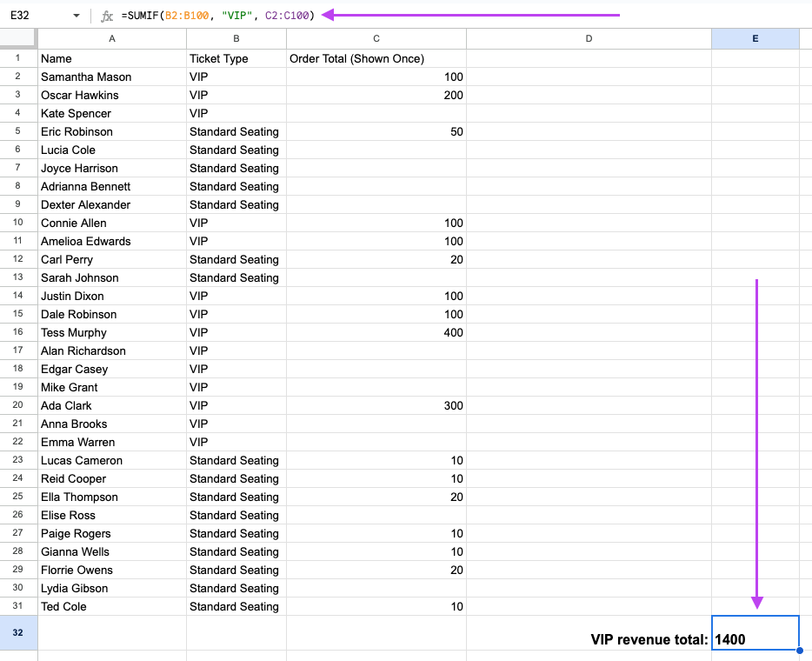Click the E32 name box field

click(35, 16)
